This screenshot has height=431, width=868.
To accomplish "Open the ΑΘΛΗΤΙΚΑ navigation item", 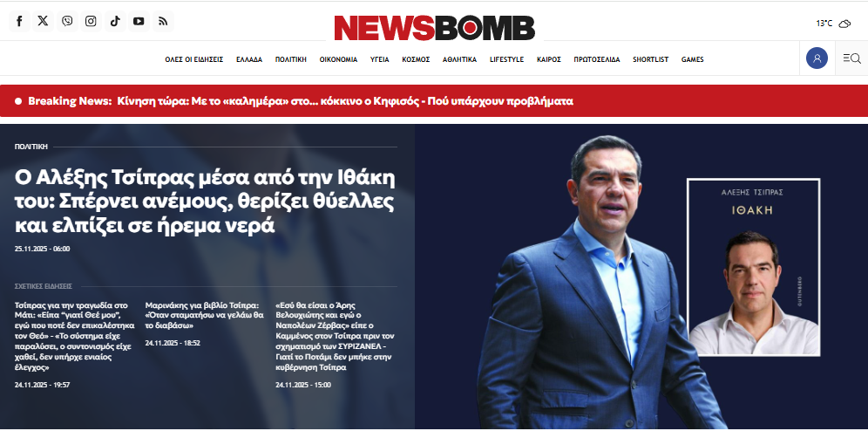I will (459, 60).
